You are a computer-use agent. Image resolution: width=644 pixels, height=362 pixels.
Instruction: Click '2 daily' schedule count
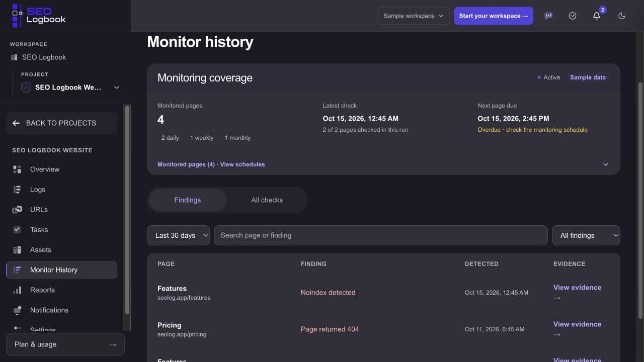[x=170, y=138]
